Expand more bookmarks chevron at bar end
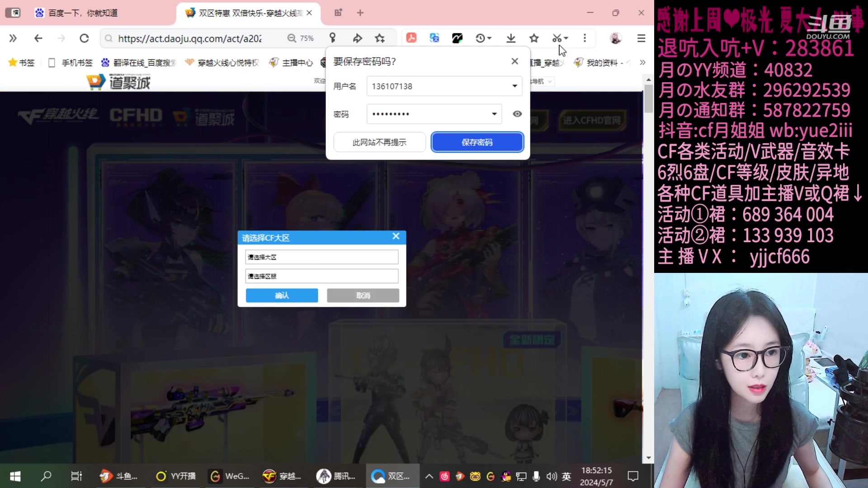The height and width of the screenshot is (488, 868). point(642,63)
